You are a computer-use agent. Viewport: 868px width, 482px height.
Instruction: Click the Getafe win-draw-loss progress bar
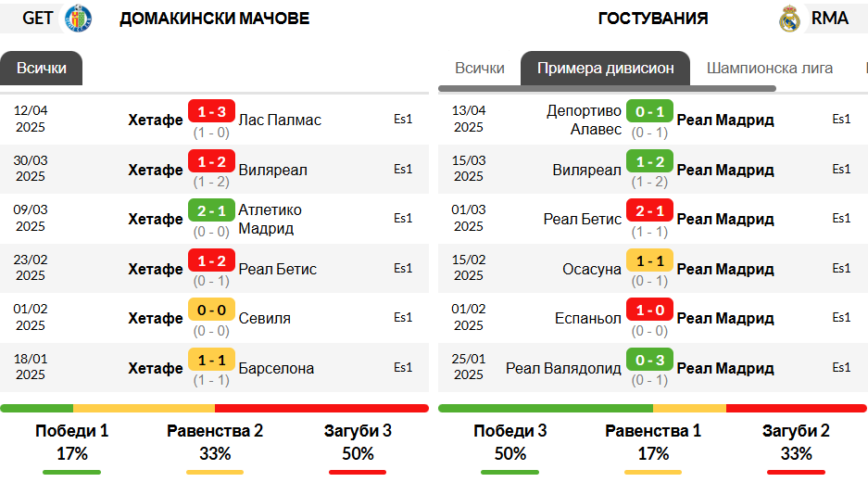(x=214, y=409)
